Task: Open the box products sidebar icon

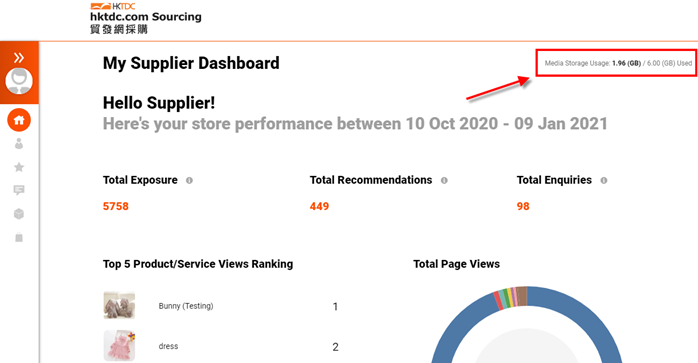Action: pyautogui.click(x=19, y=214)
